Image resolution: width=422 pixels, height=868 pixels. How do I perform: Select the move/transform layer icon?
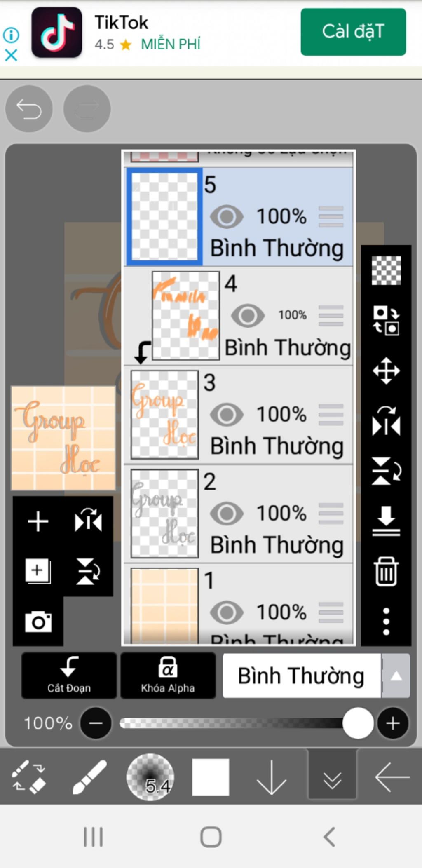tap(386, 371)
